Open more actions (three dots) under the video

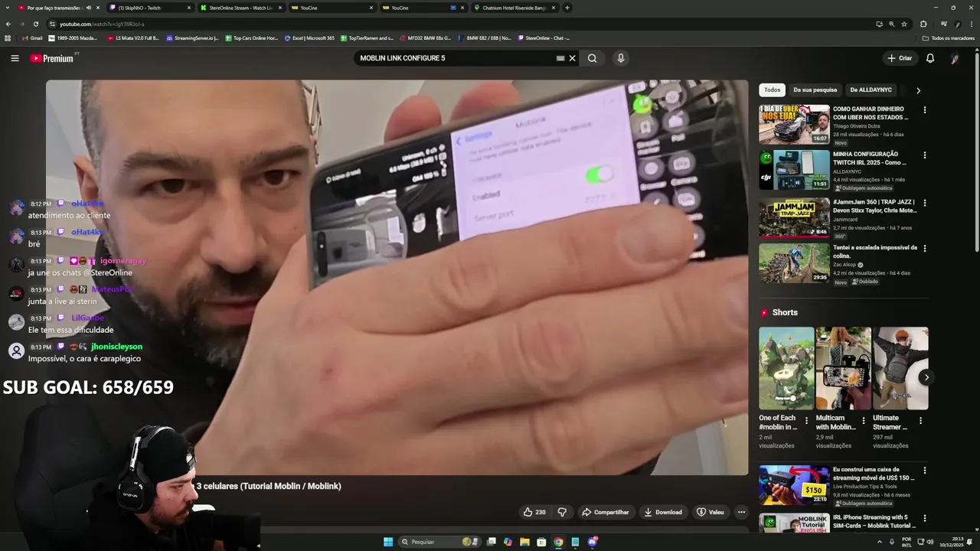[741, 512]
